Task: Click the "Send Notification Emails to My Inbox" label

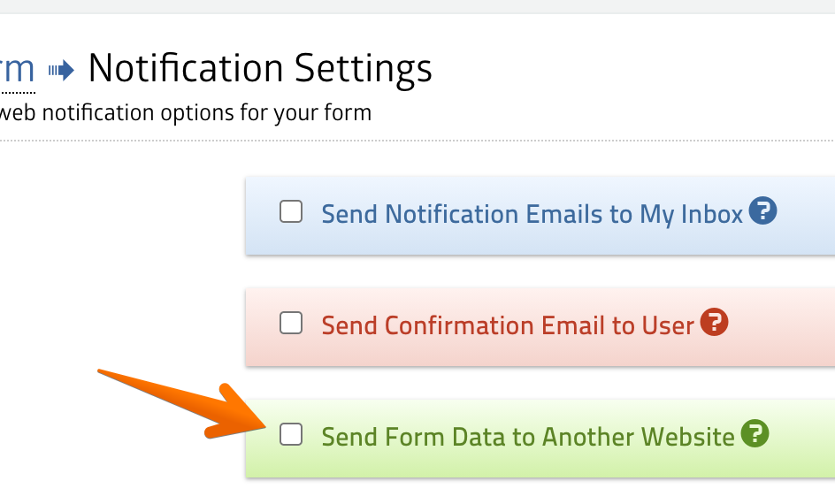Action: coord(532,214)
